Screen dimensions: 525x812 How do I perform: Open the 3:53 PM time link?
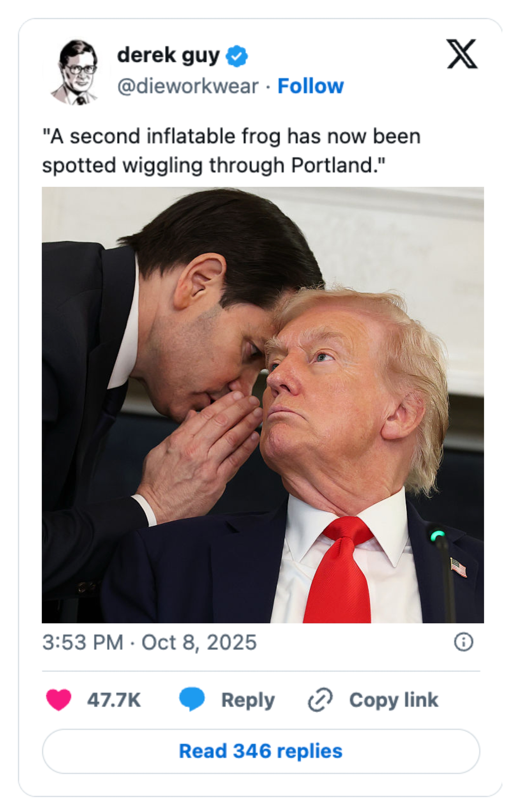[x=83, y=643]
